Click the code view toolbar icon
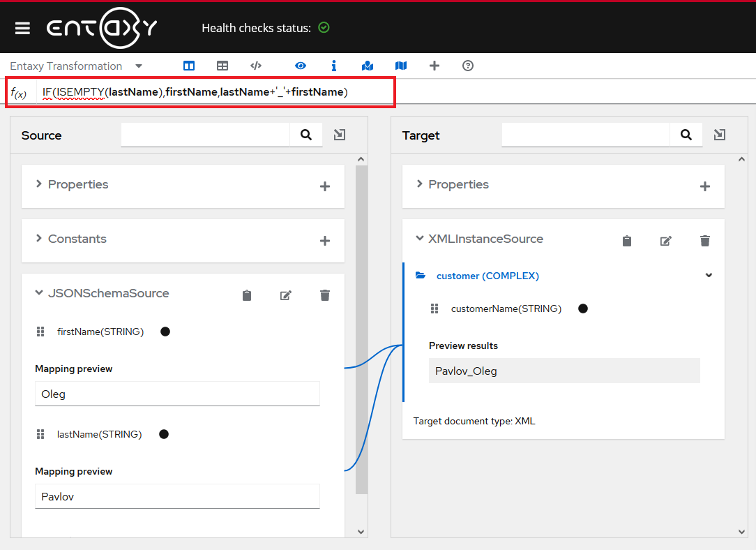756x550 pixels. (x=256, y=66)
